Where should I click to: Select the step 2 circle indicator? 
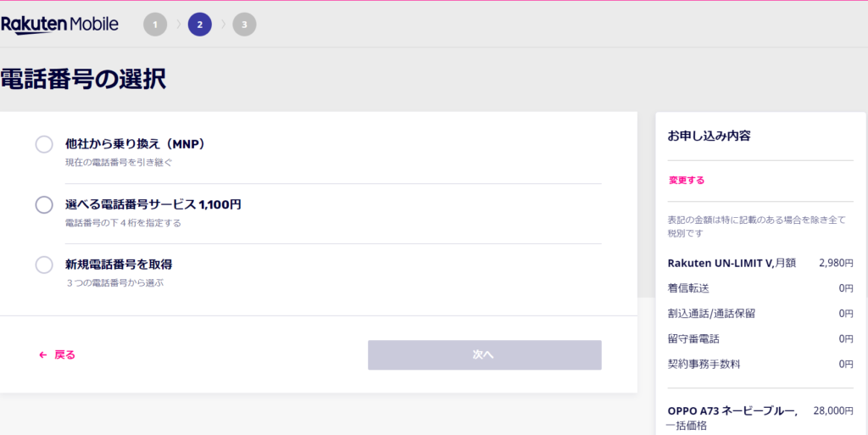(x=200, y=25)
